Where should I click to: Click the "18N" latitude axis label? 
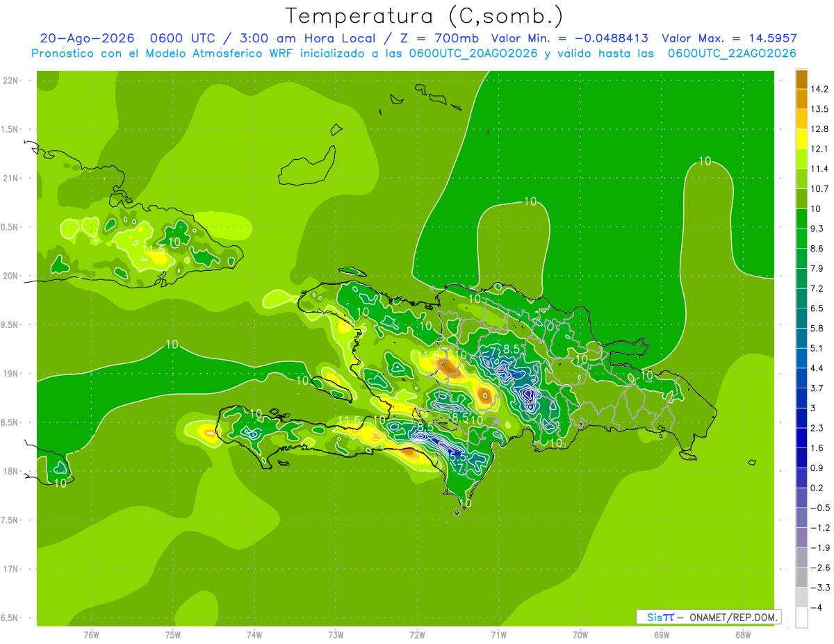pyautogui.click(x=10, y=471)
